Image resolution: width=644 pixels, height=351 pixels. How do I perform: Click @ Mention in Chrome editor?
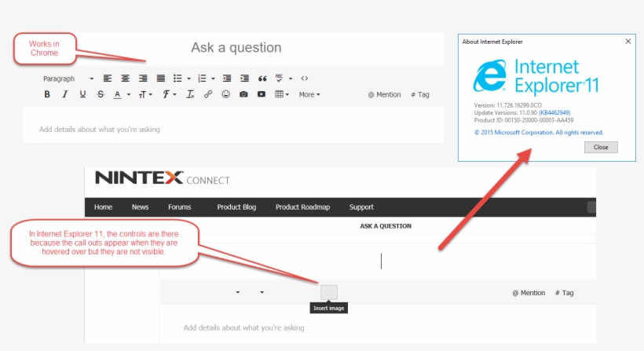click(x=384, y=94)
